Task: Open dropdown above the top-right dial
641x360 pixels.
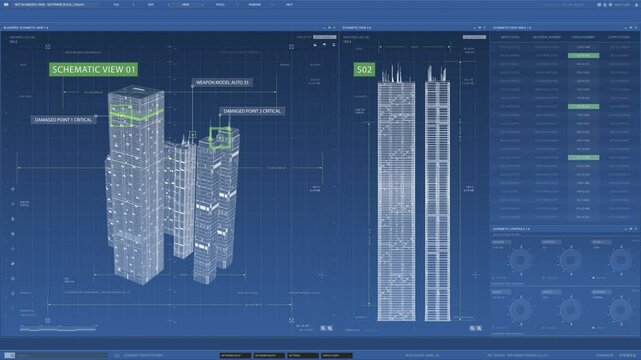Action: click(x=602, y=242)
